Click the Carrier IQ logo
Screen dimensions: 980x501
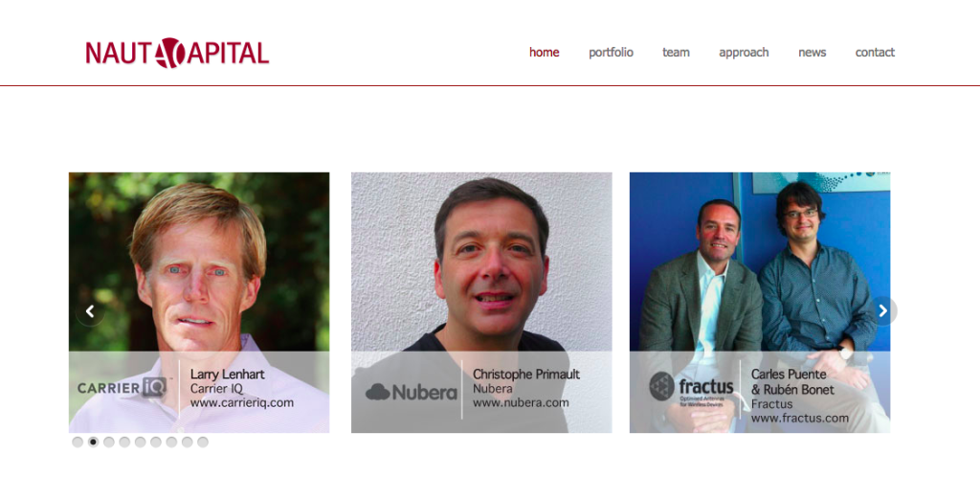point(122,388)
